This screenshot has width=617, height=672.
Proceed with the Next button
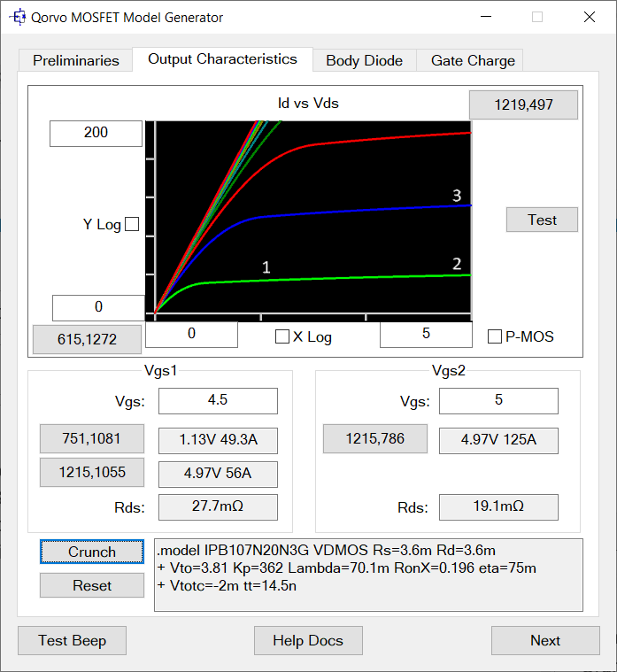544,640
